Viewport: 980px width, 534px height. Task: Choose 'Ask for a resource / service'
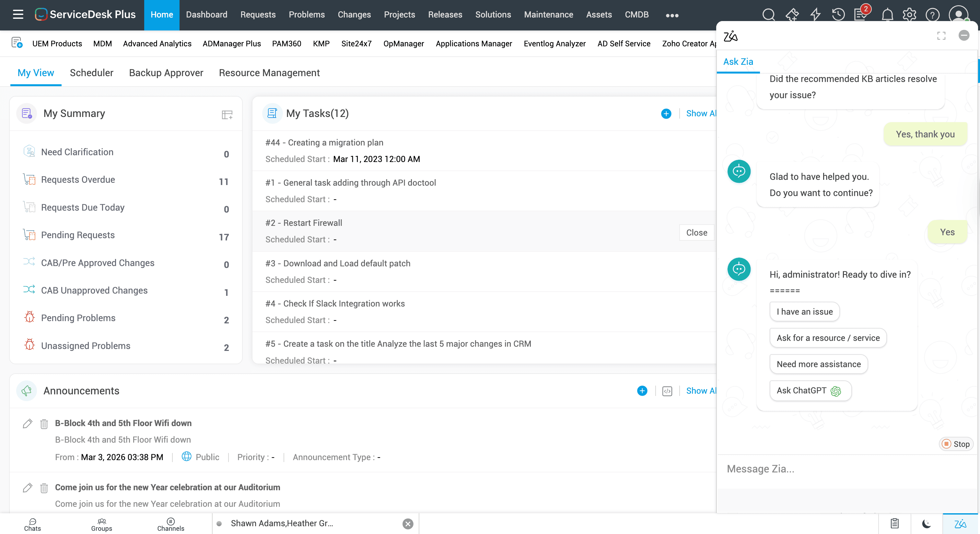828,338
